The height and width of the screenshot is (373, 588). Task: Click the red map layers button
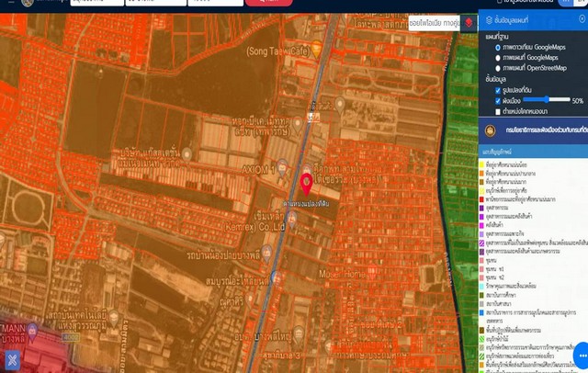[x=469, y=23]
